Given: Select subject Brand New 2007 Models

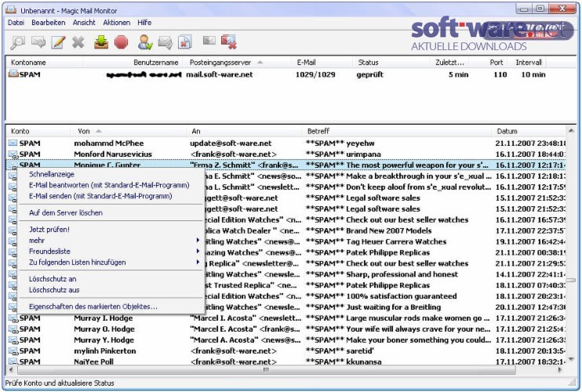Looking at the screenshot, I should point(388,230).
